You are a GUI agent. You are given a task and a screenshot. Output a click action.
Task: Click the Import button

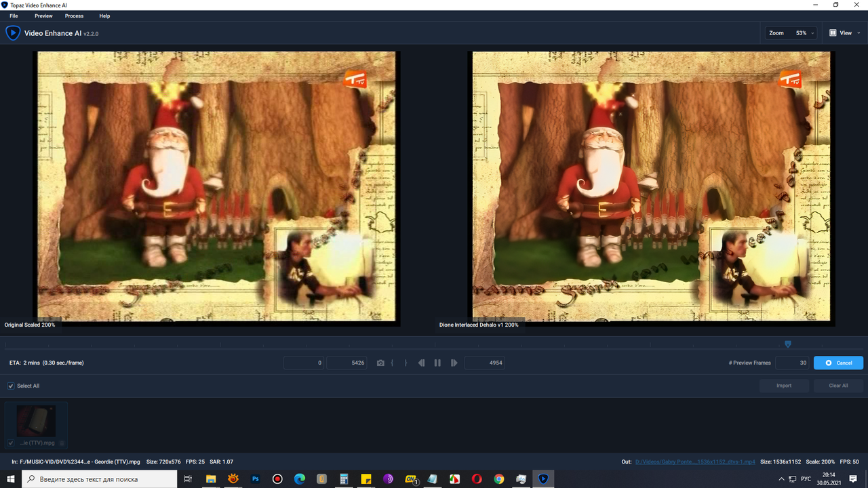784,386
